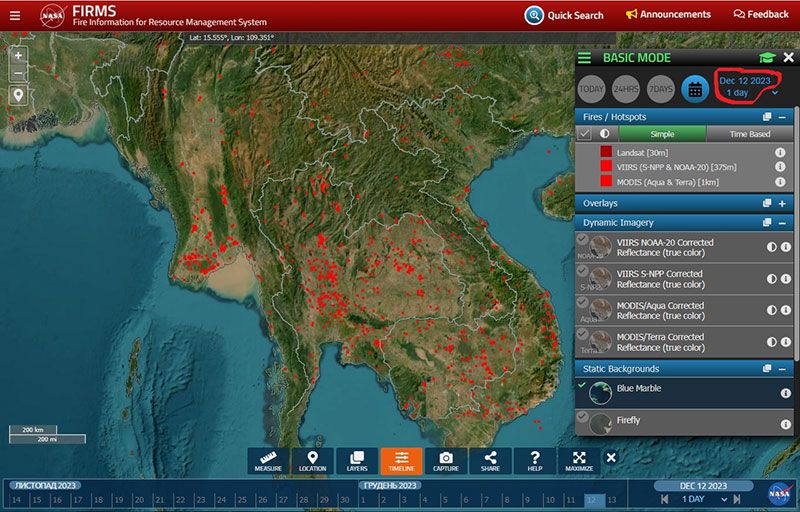The height and width of the screenshot is (512, 800).
Task: Toggle the Timeline tool
Action: coord(402,462)
